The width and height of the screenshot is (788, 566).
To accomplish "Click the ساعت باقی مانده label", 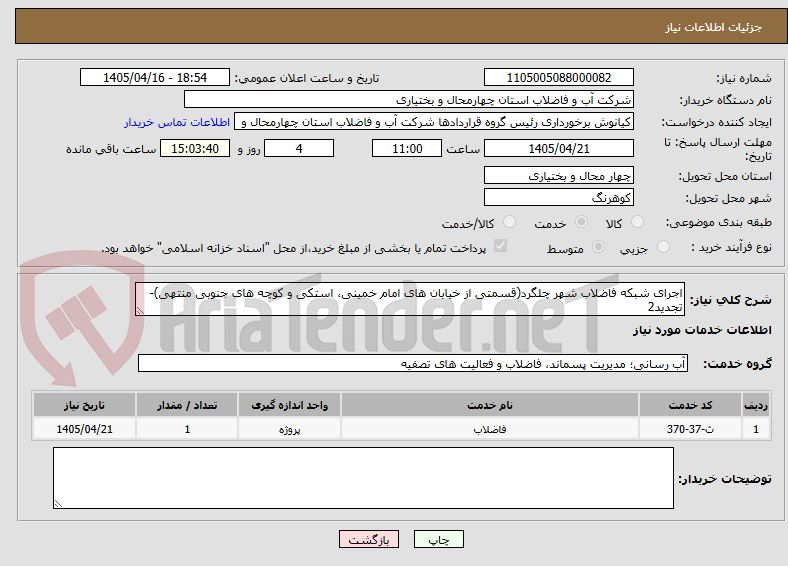I will coord(111,149).
